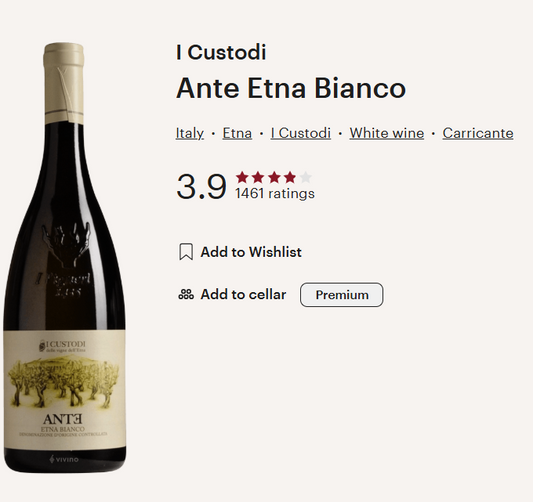533x502 pixels.
Task: Click the bookmark icon beside Add to Wishlist
Action: point(186,252)
